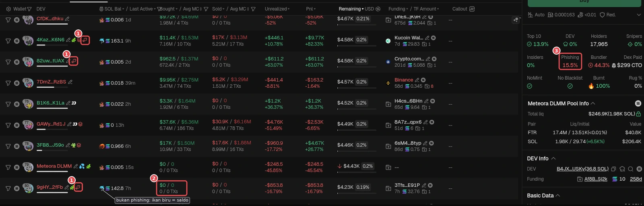Click the Callout column icon

(472, 9)
